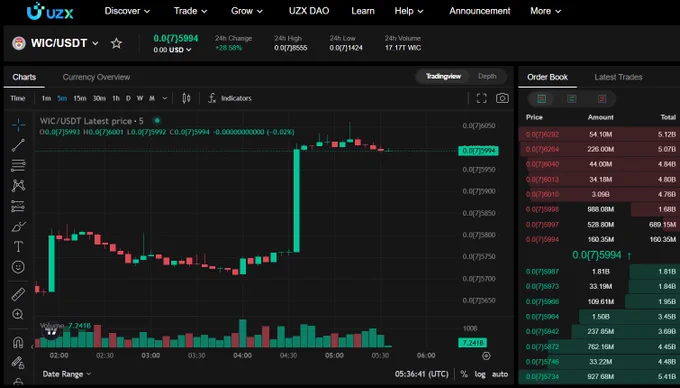The image size is (680, 388).
Task: Select the 1m timeframe
Action: (x=46, y=98)
